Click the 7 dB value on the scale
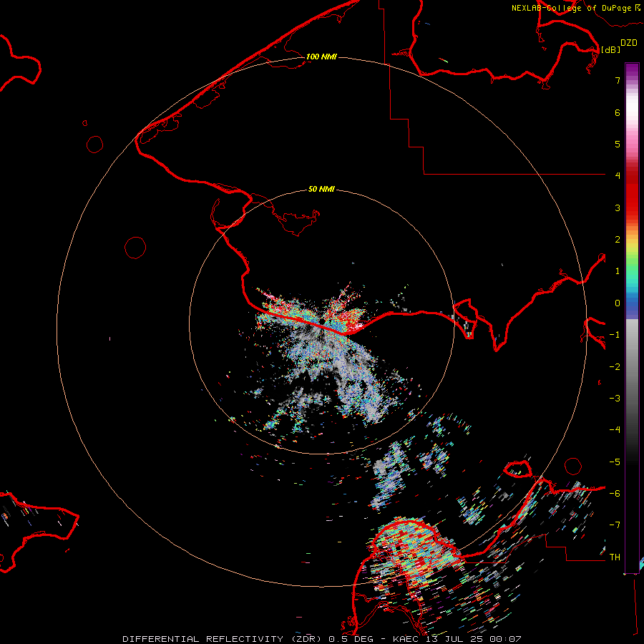Screen dimensions: 644x644 [x=618, y=80]
